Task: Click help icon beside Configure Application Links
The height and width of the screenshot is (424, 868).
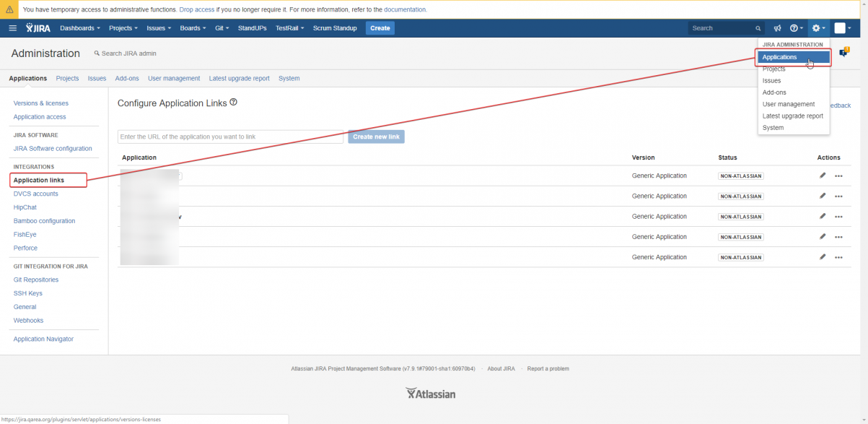Action: tap(233, 103)
